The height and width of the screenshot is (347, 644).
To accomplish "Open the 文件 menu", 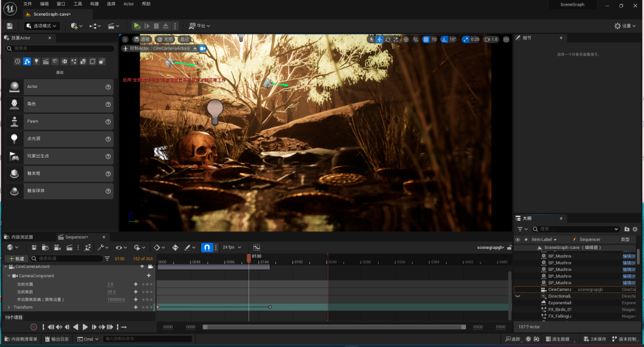I will 28,4.
